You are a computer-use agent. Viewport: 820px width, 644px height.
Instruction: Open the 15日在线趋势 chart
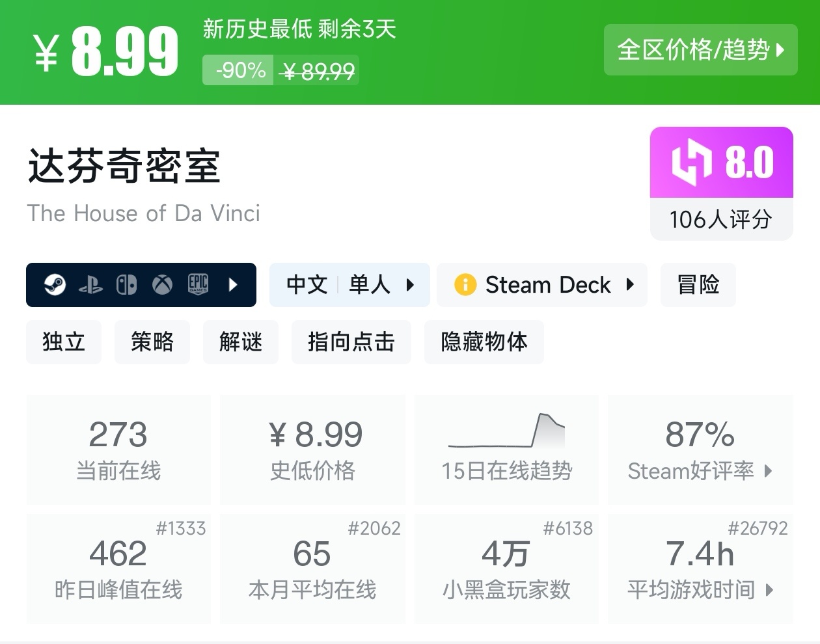tap(506, 449)
